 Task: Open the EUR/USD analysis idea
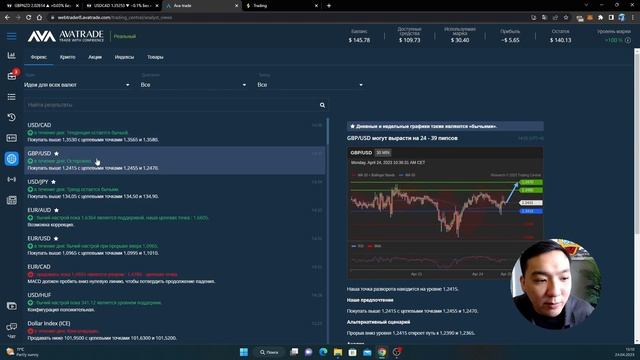coord(175,245)
